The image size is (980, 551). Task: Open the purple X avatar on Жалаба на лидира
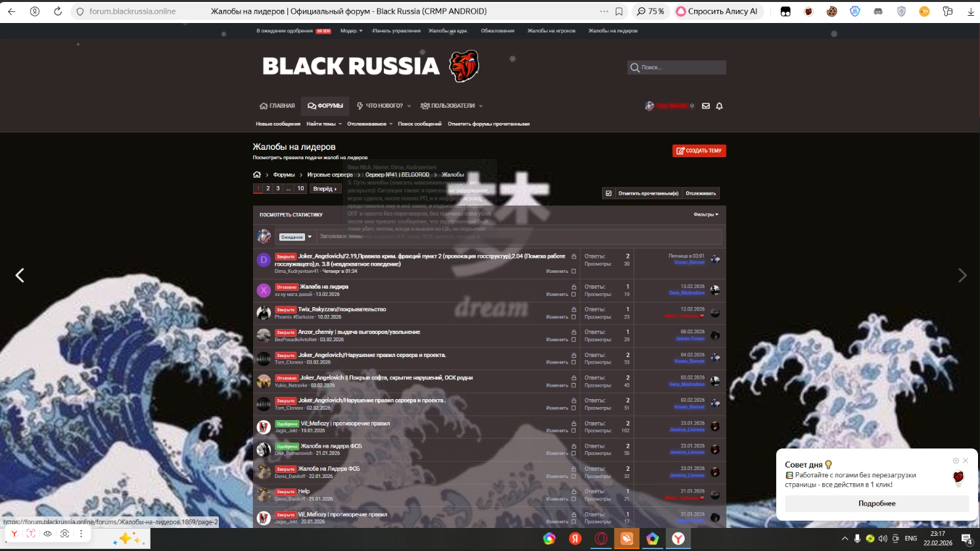tap(264, 290)
